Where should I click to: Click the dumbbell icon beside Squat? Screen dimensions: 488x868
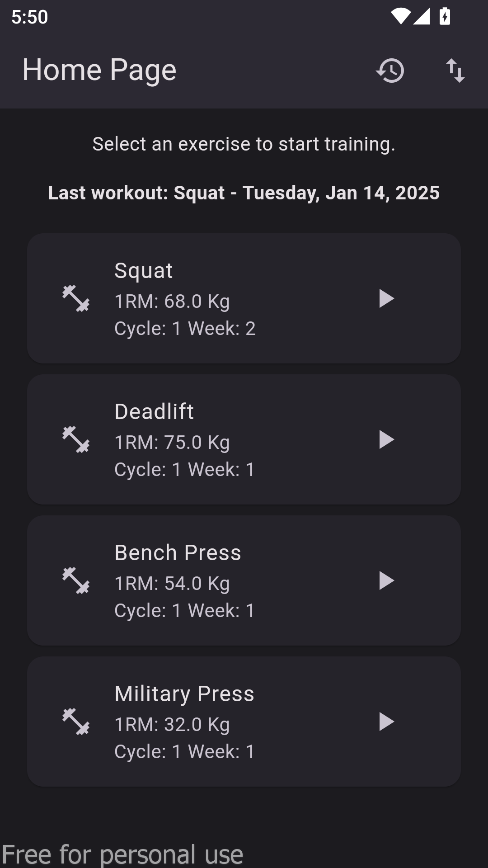point(76,298)
